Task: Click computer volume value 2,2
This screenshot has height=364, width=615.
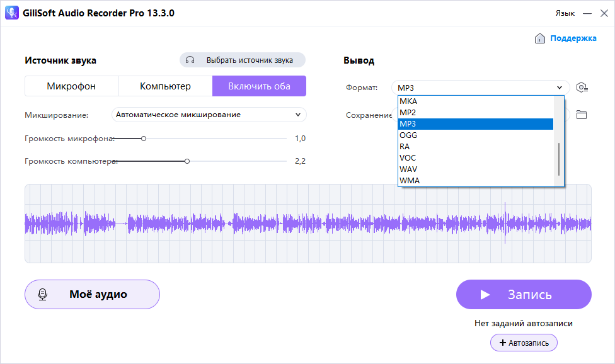Action: 300,161
